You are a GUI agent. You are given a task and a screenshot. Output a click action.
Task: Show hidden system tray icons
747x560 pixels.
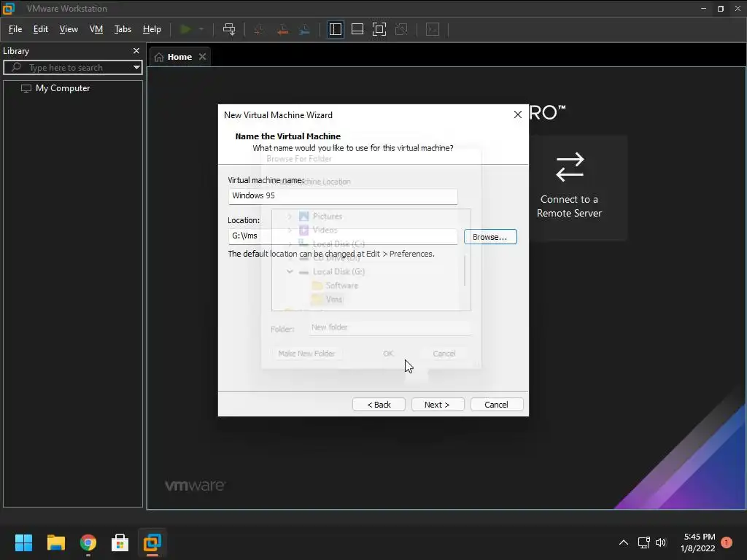tap(623, 542)
